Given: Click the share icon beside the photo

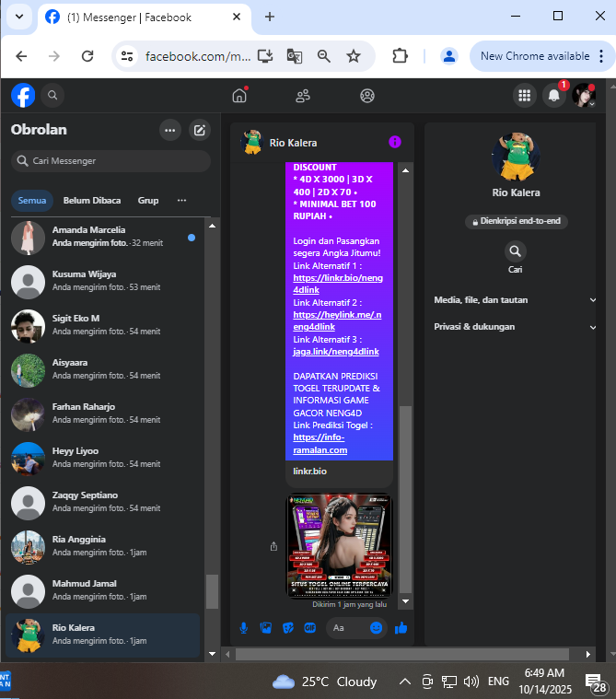Looking at the screenshot, I should coord(273,546).
